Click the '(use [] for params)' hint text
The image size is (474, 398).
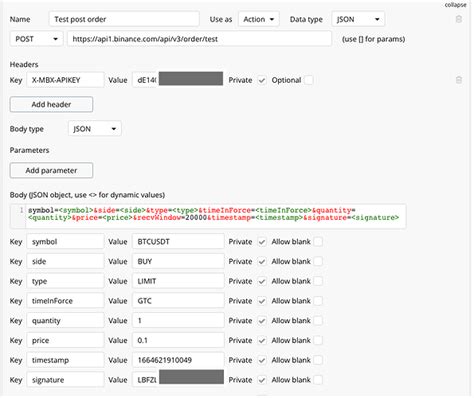click(373, 39)
